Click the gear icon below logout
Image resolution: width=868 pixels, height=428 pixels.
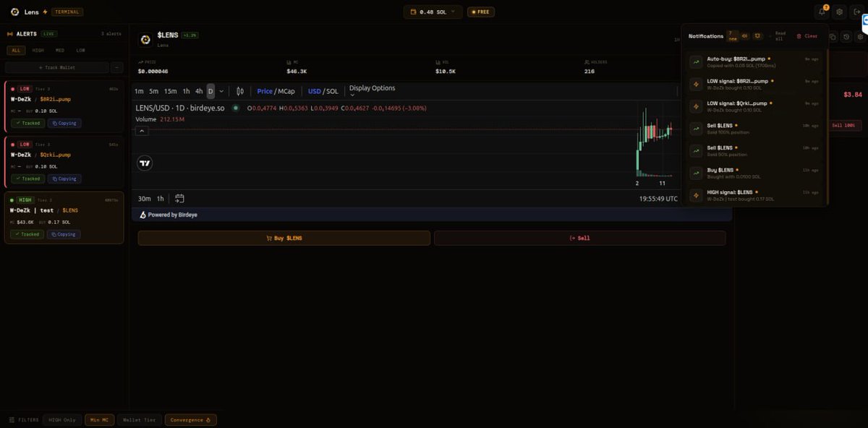pyautogui.click(x=860, y=37)
